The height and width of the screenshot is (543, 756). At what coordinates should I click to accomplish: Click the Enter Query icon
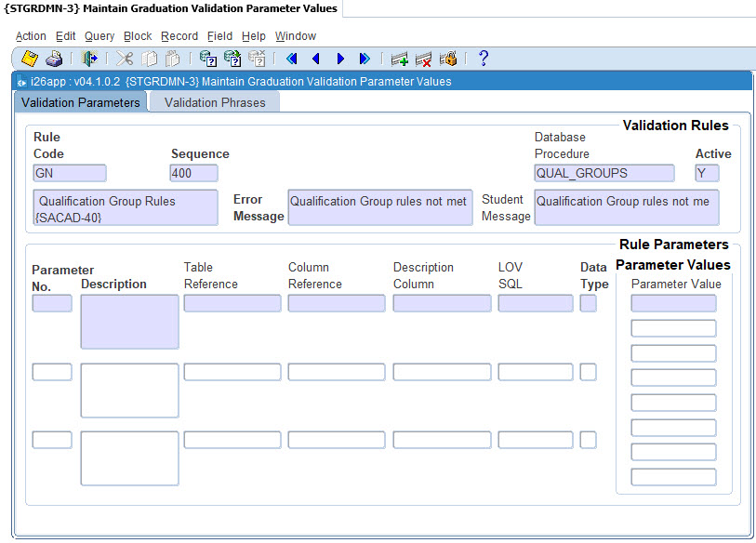click(x=208, y=59)
